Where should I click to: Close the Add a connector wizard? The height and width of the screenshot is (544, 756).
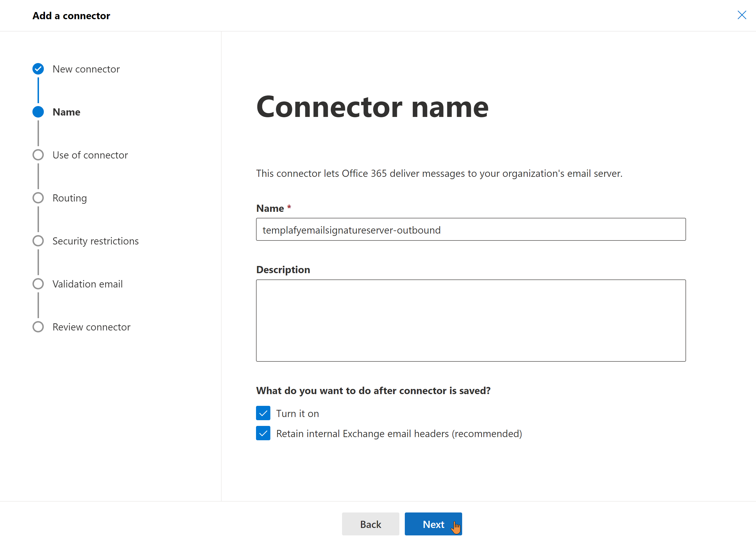pos(742,15)
